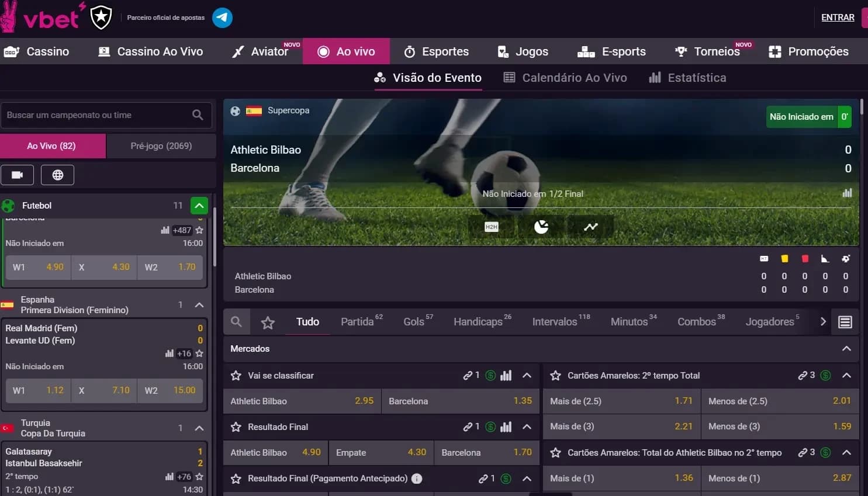Go to Esportes section
This screenshot has height=496, width=868.
click(x=437, y=51)
